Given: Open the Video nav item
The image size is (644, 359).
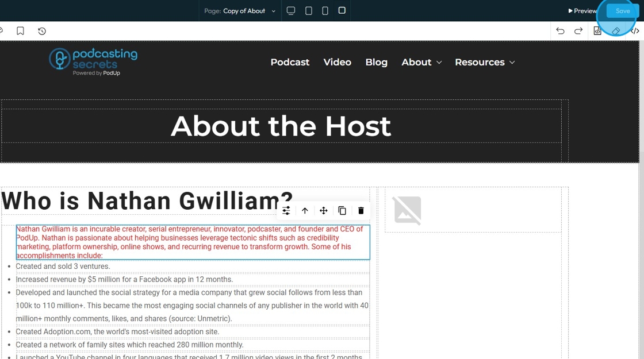Looking at the screenshot, I should (337, 62).
